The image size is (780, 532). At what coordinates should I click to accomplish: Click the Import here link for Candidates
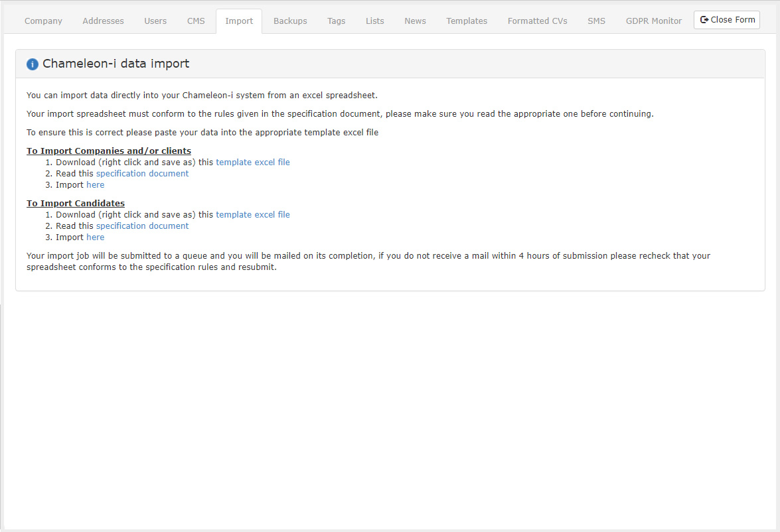pos(95,237)
